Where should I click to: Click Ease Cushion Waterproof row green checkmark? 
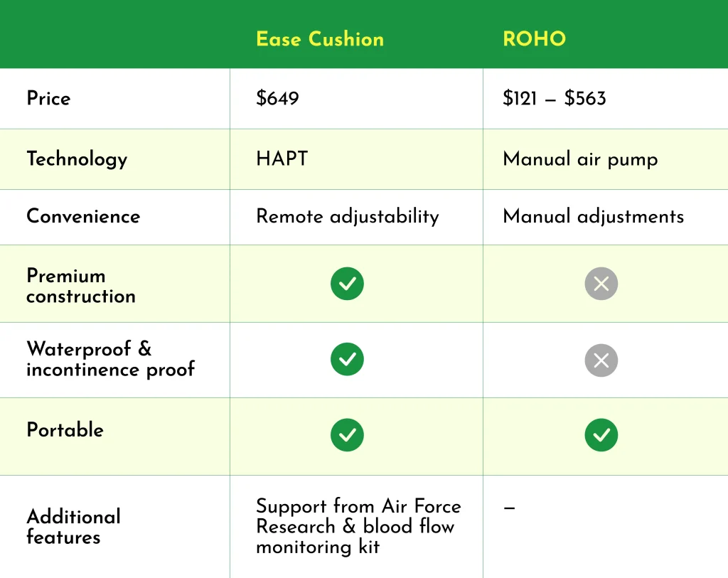(347, 360)
